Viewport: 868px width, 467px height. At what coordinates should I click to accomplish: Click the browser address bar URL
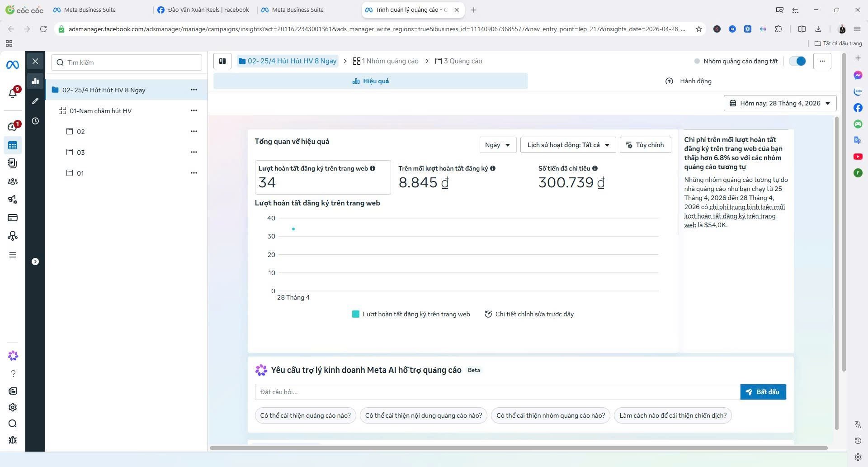coord(377,29)
